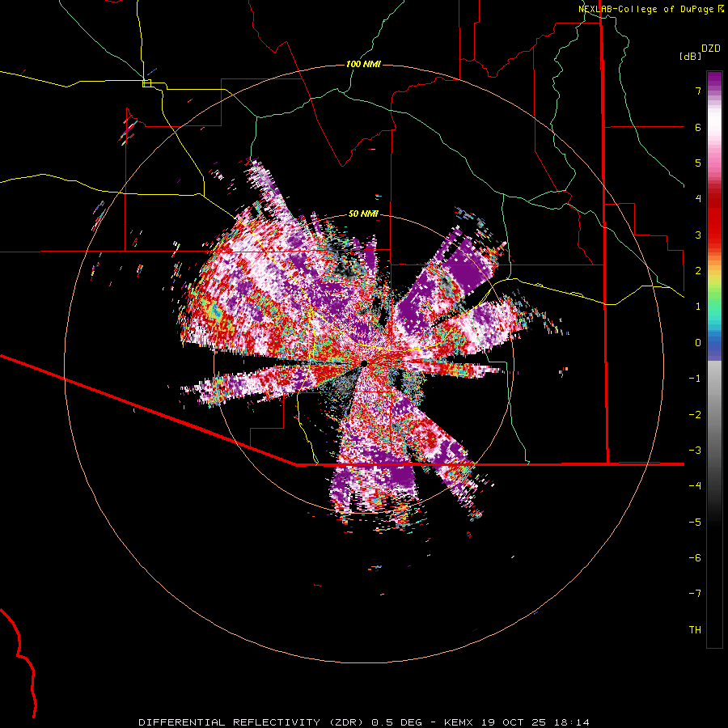Click the 4 value on the color scale

click(x=698, y=198)
